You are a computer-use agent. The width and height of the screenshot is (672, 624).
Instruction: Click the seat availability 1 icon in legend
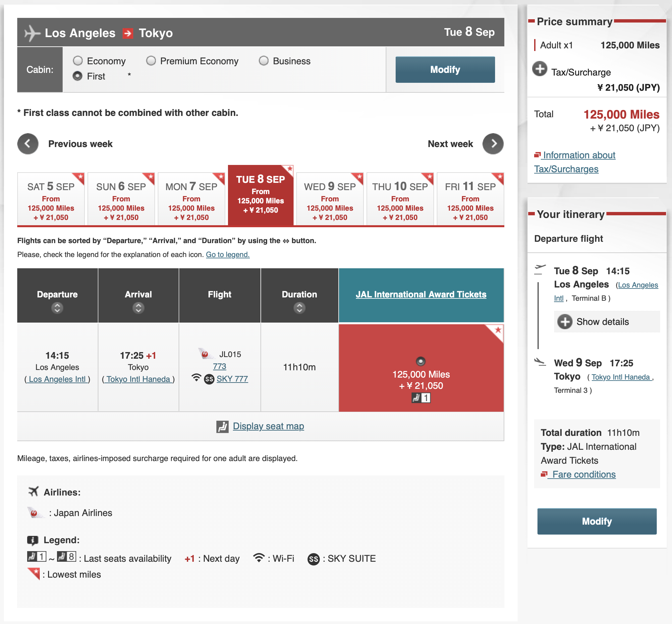(x=37, y=556)
